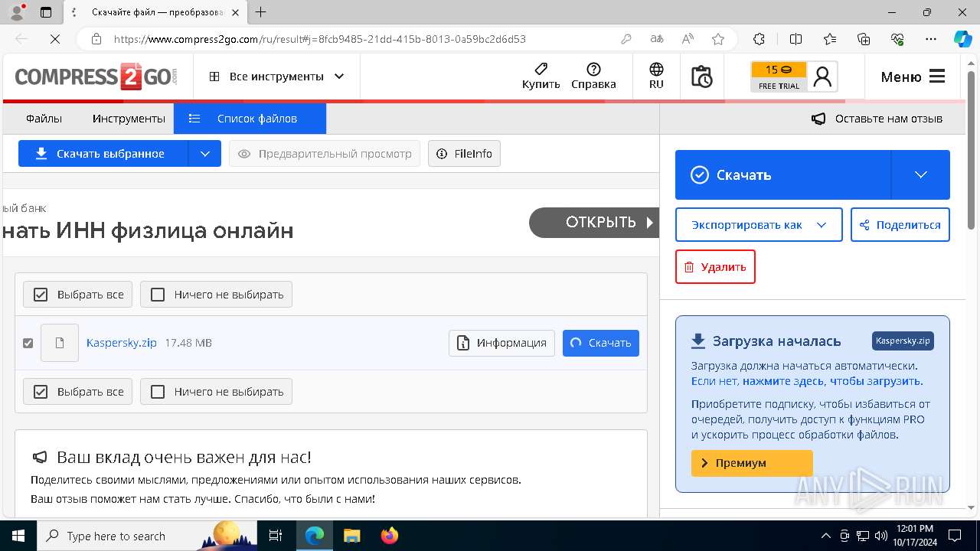Expand Экспортировать как dropdown
Viewport: 980px width, 551px height.
[759, 225]
